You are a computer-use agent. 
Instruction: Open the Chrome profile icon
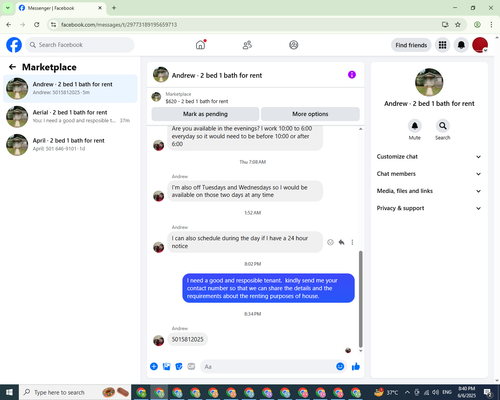click(477, 25)
